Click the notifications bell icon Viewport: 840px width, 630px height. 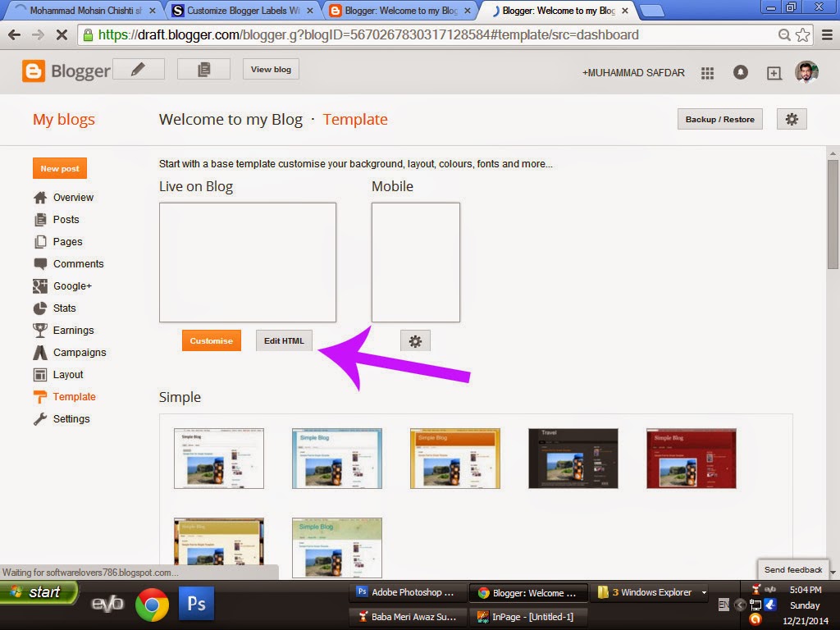click(740, 73)
